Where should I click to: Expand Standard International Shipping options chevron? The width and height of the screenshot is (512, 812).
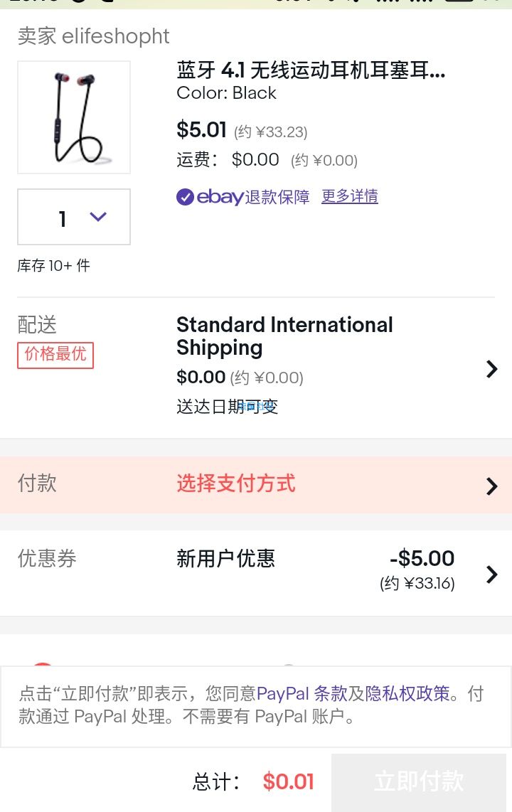[x=491, y=369]
